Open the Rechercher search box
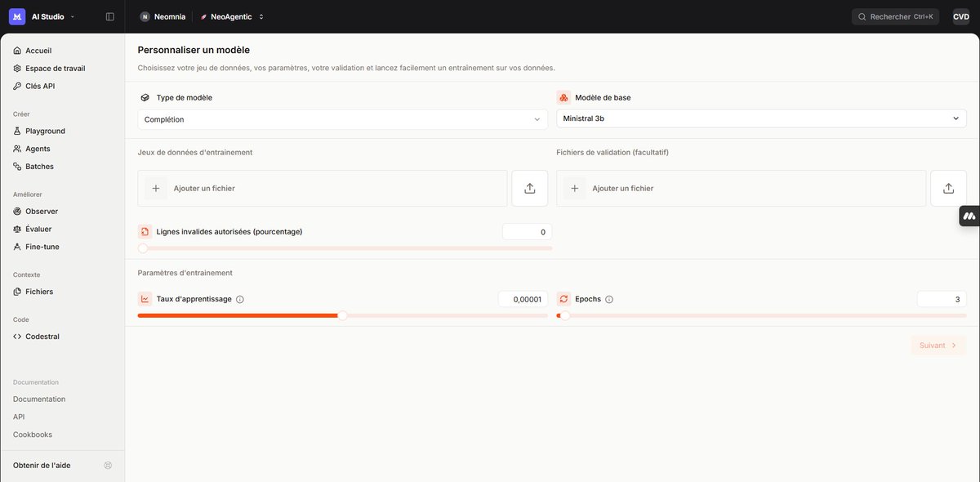Image resolution: width=980 pixels, height=482 pixels. click(895, 16)
